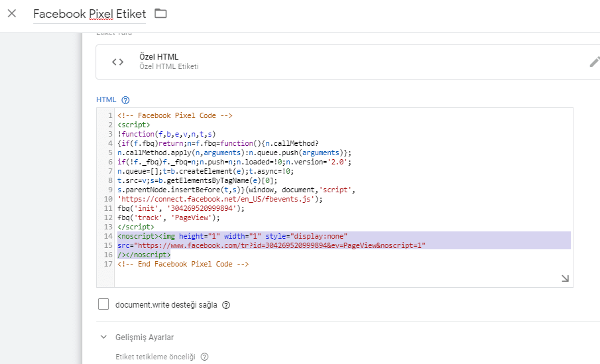Select the Özel HTML tag type title

coord(158,57)
